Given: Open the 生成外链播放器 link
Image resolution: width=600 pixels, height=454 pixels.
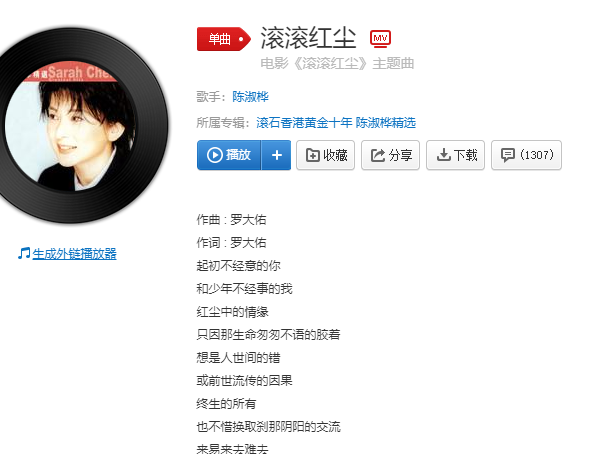Looking at the screenshot, I should tap(75, 254).
